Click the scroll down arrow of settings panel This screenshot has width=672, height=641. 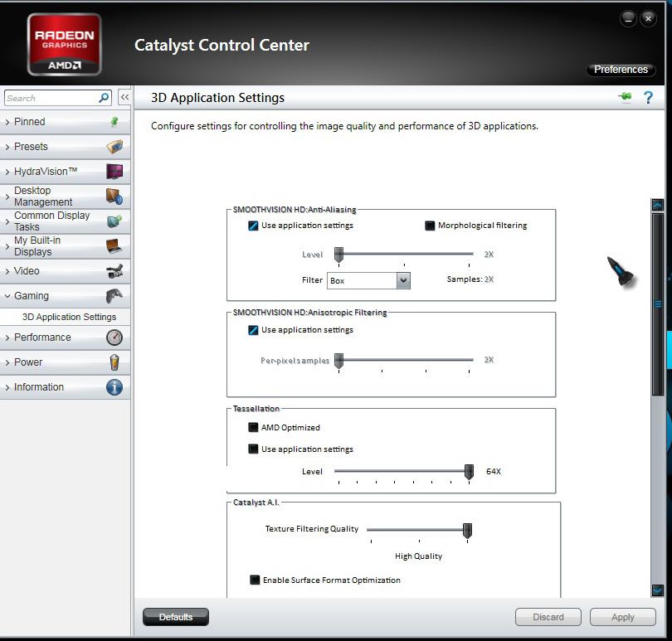point(657,590)
